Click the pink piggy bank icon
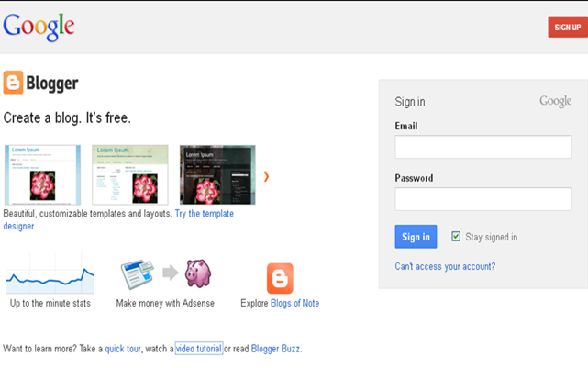Viewport: 588px width, 368px height. (198, 273)
